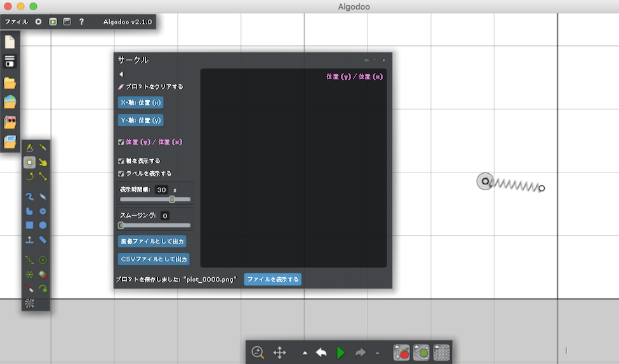Uncheck 位置 (y) / 位置 (x) checkbox

click(x=121, y=142)
